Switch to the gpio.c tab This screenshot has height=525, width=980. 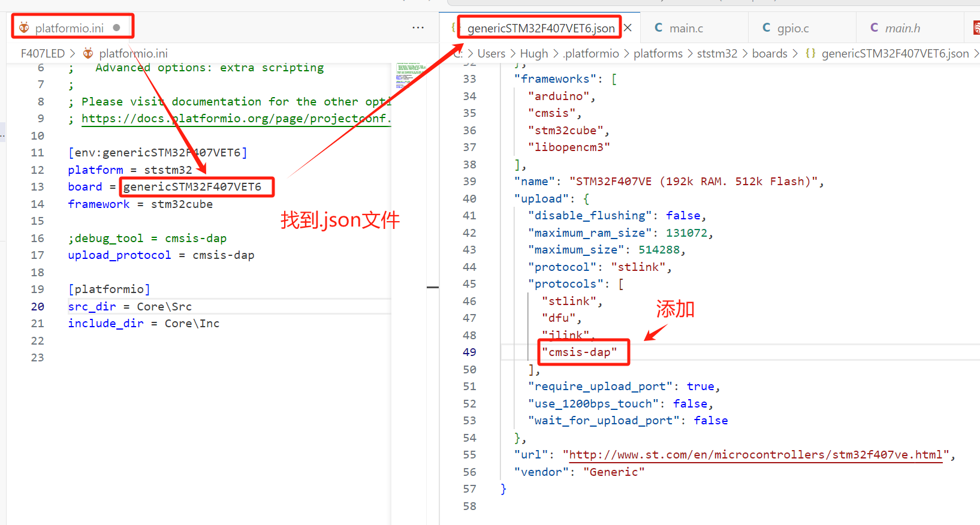792,28
